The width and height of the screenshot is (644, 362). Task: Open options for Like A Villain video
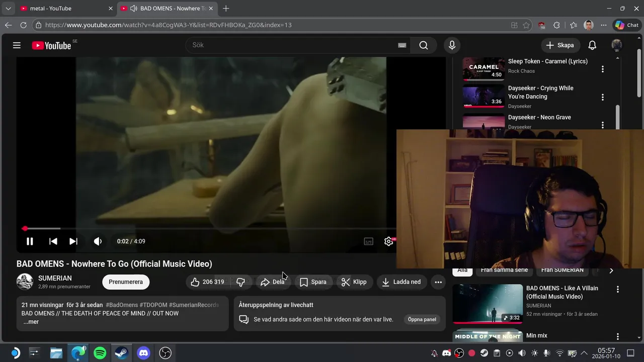click(618, 290)
